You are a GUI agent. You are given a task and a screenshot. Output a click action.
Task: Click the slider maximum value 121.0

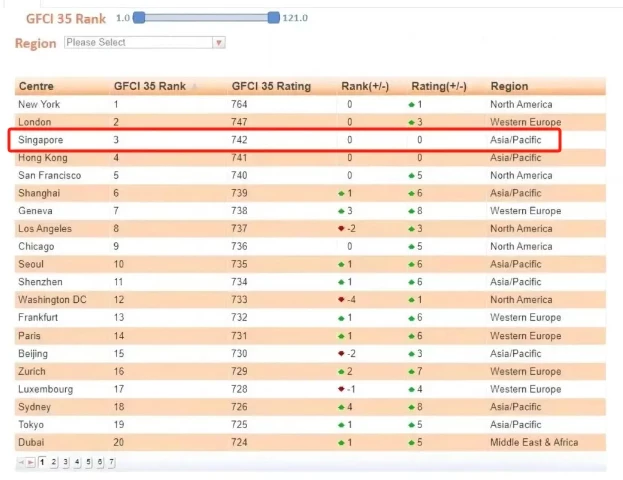295,18
